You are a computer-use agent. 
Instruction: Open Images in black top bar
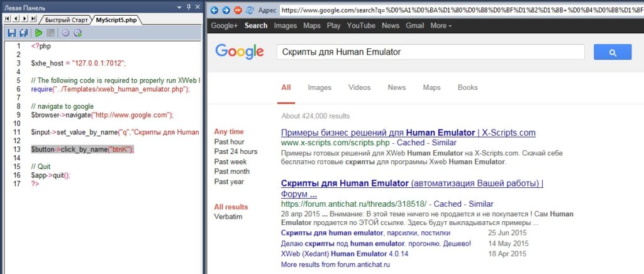tap(286, 25)
